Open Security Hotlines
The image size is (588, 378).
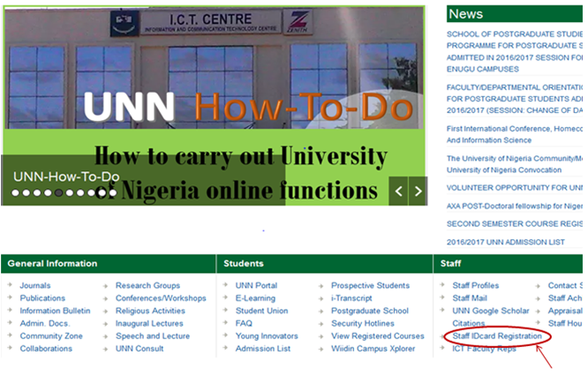pos(363,323)
